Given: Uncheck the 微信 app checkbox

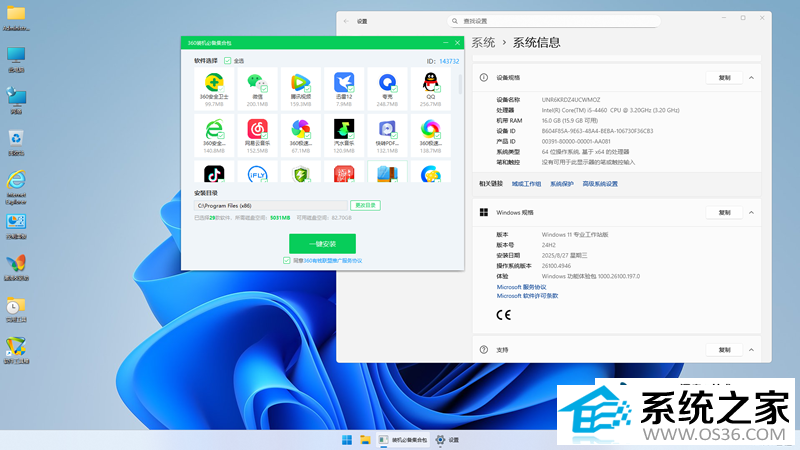Looking at the screenshot, I should [264, 89].
